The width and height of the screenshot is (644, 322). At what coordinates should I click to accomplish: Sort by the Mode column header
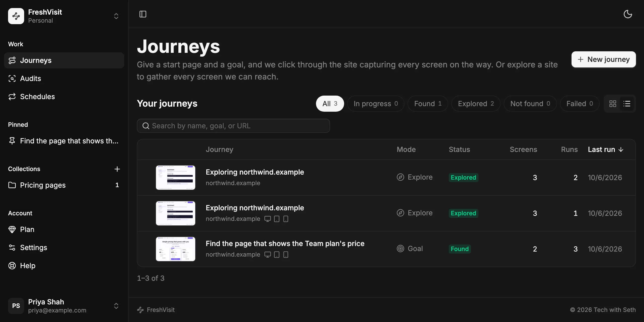(x=406, y=149)
